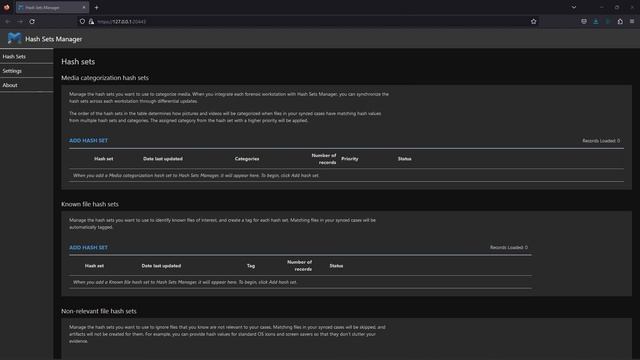Click the Hash Sets Manager header title
Screen dimensions: 640x360
coord(53,39)
